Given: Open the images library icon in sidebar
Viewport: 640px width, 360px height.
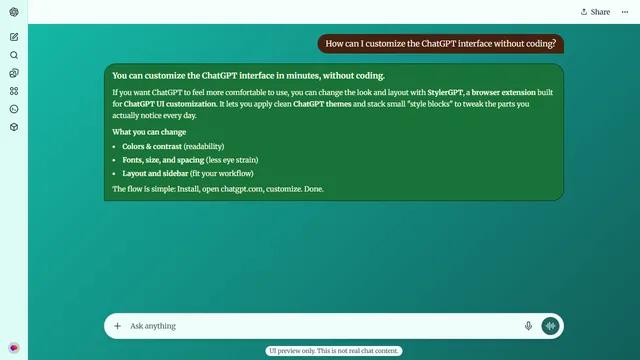Looking at the screenshot, I should [x=14, y=73].
